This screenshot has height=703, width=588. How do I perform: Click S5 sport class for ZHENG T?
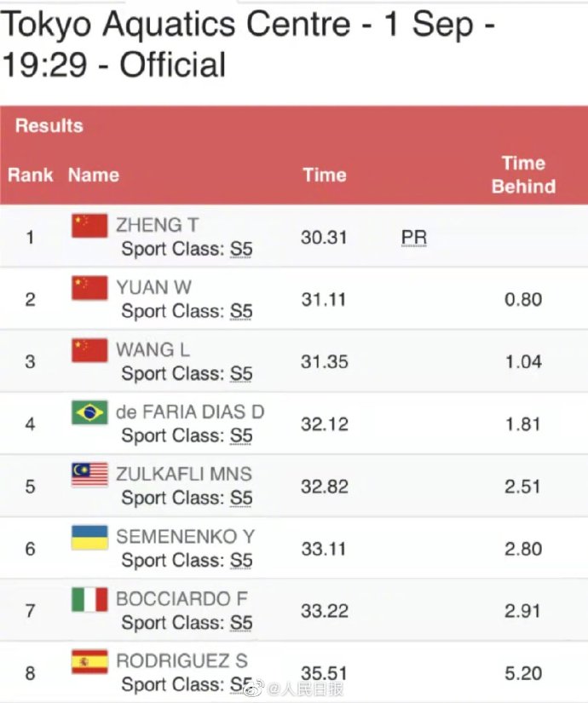pos(241,250)
